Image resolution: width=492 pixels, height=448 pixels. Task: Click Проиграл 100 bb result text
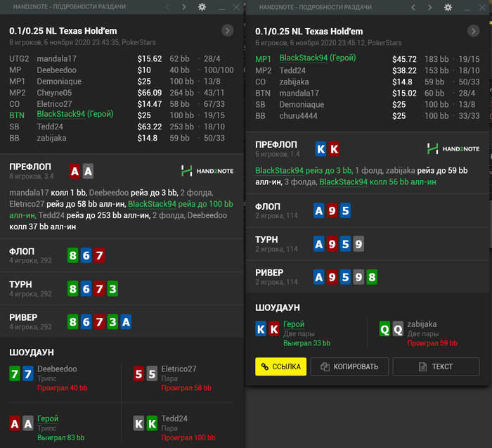tap(188, 437)
